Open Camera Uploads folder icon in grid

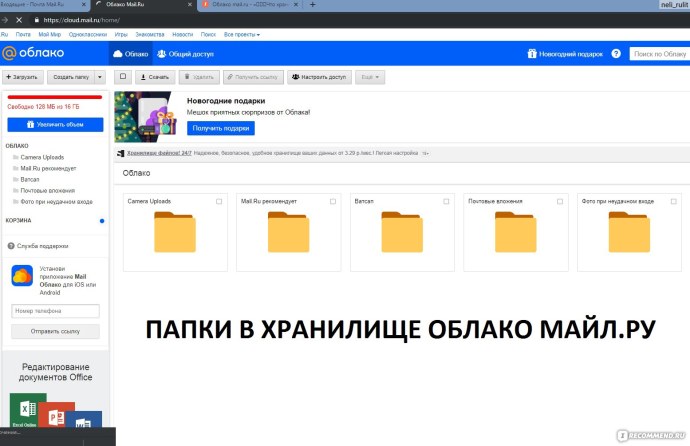point(175,232)
